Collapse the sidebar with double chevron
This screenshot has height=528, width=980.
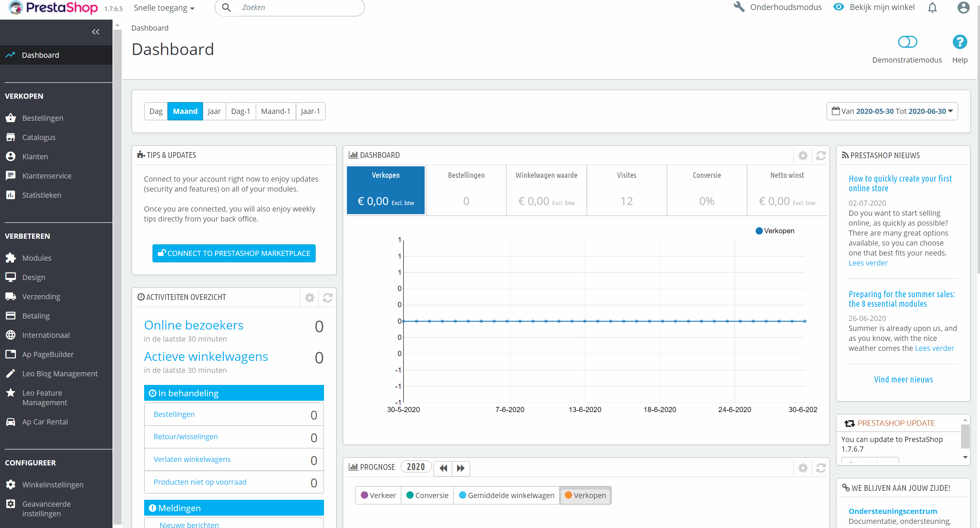[x=96, y=32]
